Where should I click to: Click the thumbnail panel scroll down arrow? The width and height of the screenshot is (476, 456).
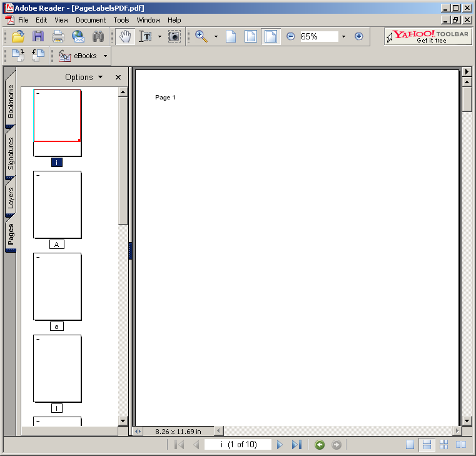[x=123, y=421]
